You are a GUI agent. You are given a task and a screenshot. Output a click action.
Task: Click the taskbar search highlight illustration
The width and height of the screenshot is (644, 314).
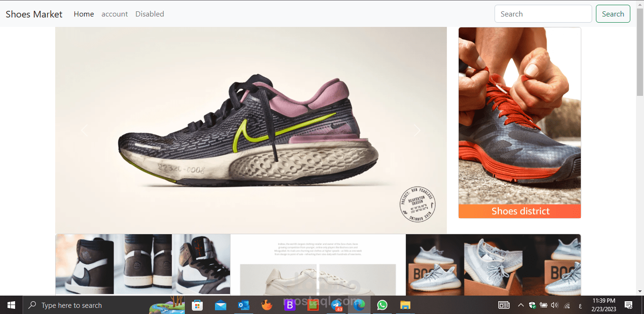(x=167, y=306)
